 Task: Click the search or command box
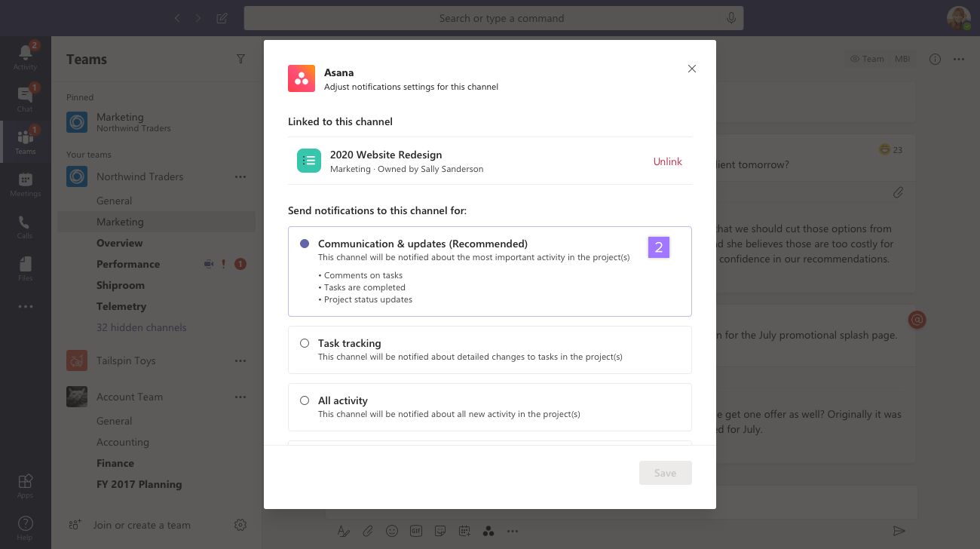coord(494,18)
